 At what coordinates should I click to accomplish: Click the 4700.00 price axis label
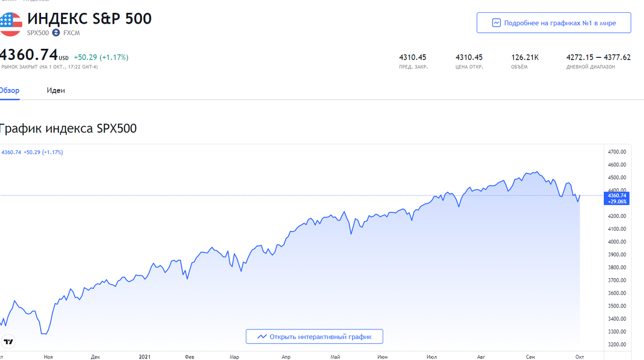[618, 152]
